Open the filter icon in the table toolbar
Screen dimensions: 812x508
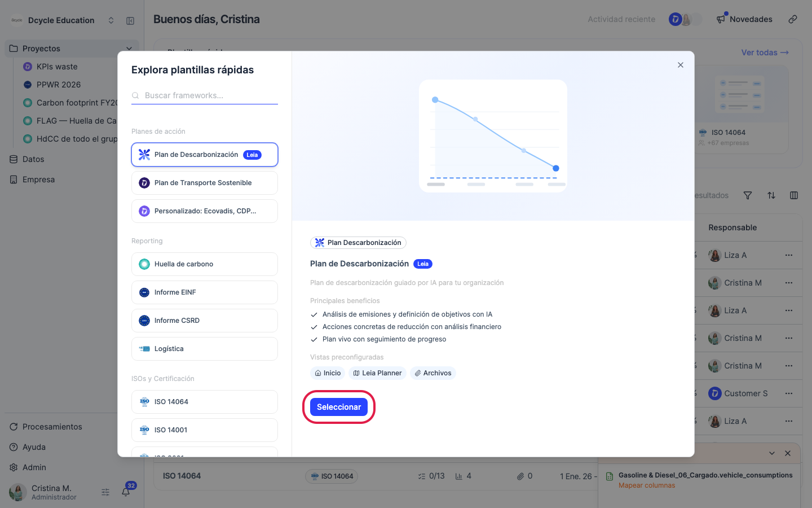[x=748, y=195]
